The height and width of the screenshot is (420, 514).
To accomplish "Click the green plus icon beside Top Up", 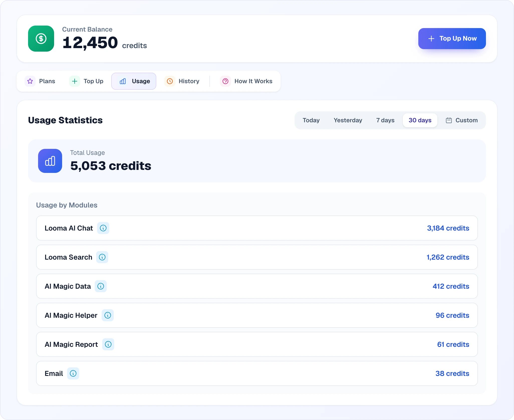I will coord(75,81).
